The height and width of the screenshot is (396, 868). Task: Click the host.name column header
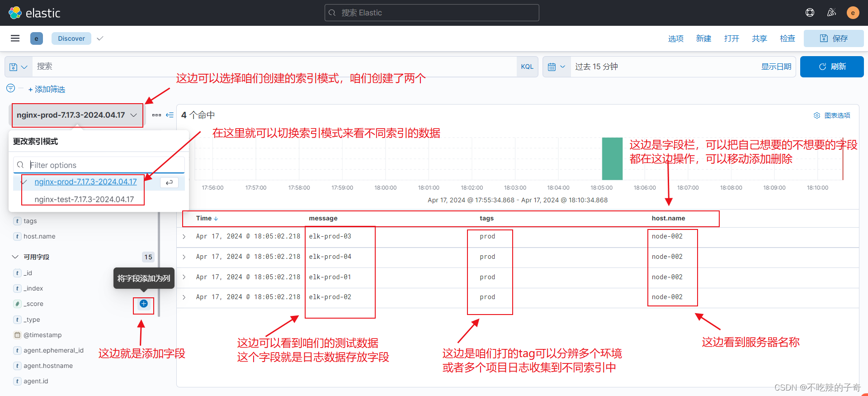click(x=668, y=218)
